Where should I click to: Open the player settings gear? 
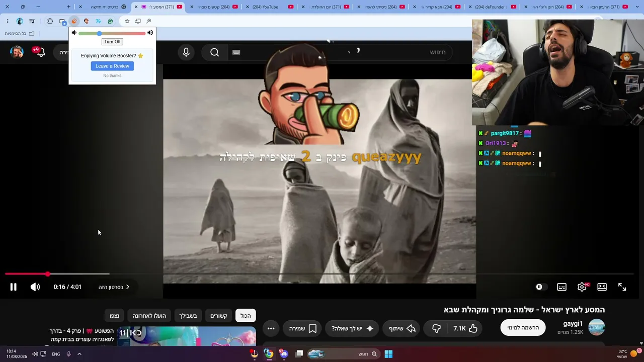click(582, 287)
